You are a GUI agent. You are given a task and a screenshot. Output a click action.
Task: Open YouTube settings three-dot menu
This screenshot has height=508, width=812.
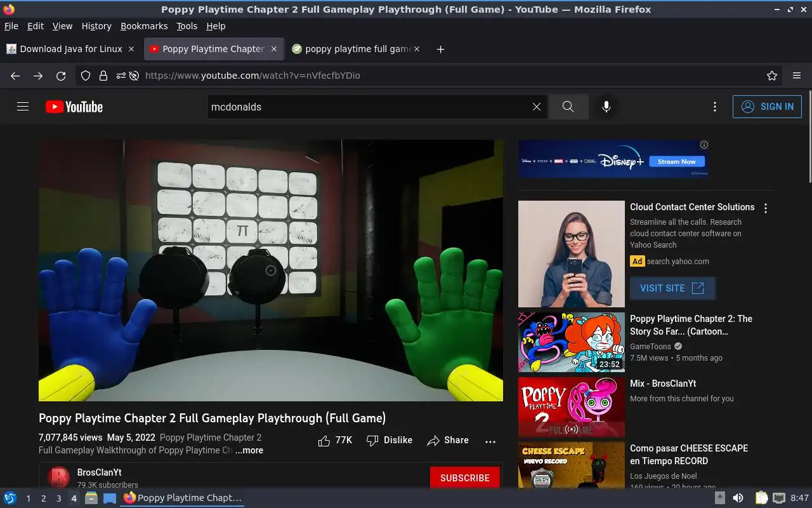[715, 107]
